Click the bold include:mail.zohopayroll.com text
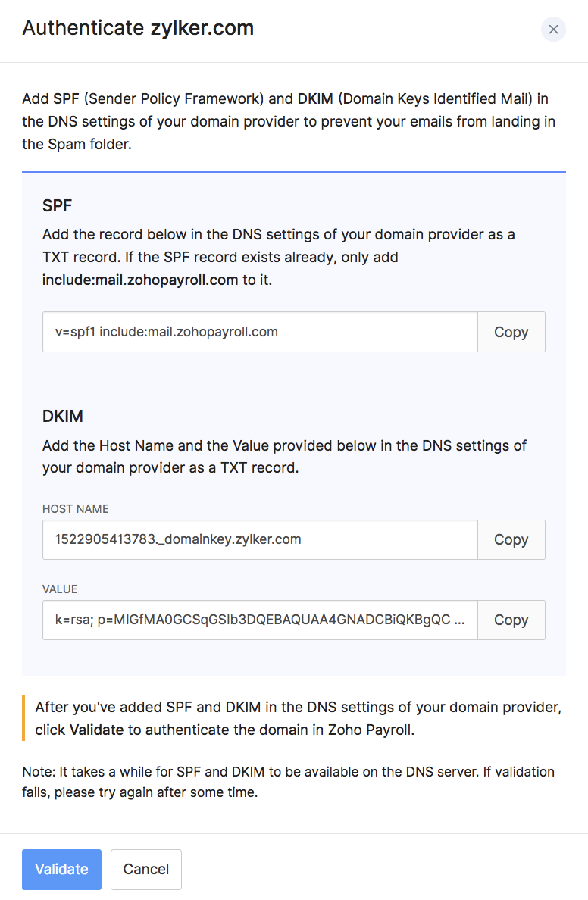The height and width of the screenshot is (900, 588). 140,280
